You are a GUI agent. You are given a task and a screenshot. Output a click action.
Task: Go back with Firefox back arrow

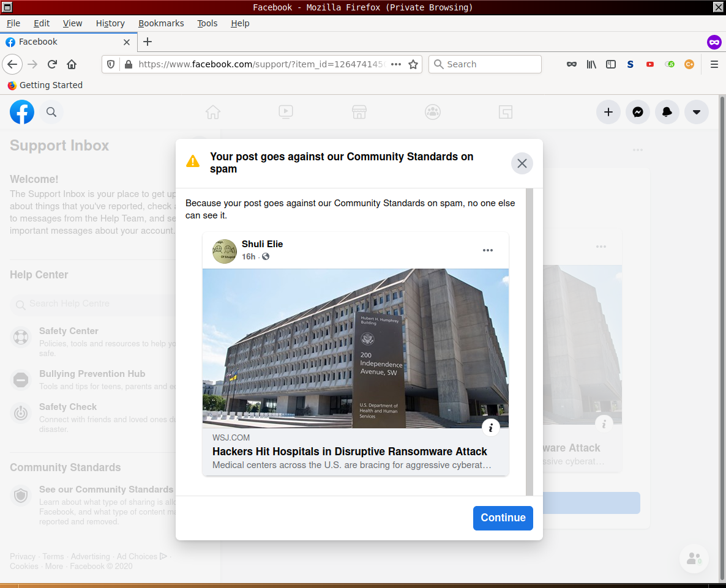[12, 64]
